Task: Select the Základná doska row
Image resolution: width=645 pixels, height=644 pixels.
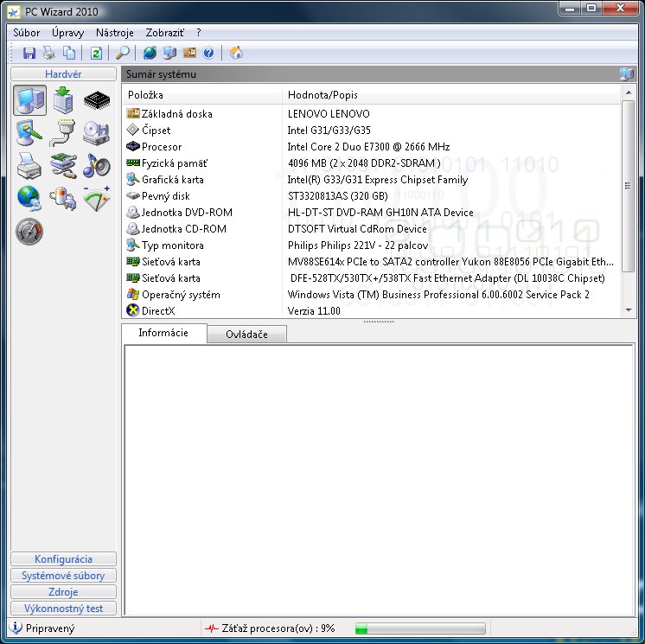Action: pyautogui.click(x=371, y=114)
